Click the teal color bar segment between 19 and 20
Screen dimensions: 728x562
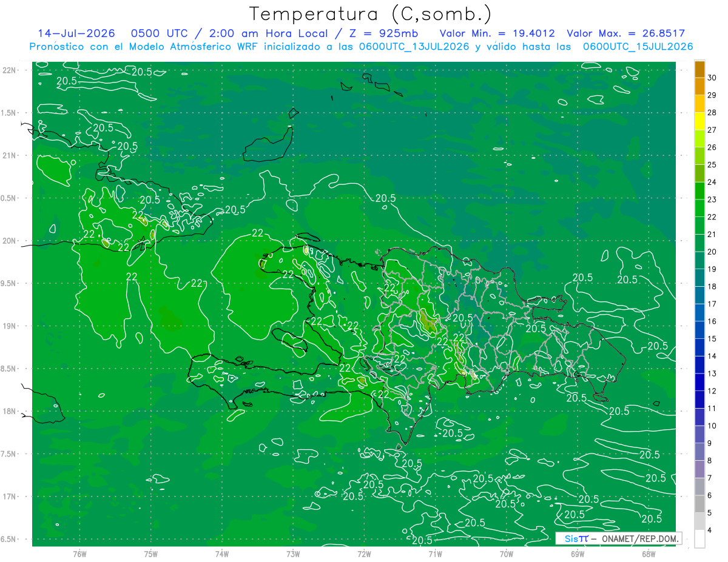(x=699, y=260)
